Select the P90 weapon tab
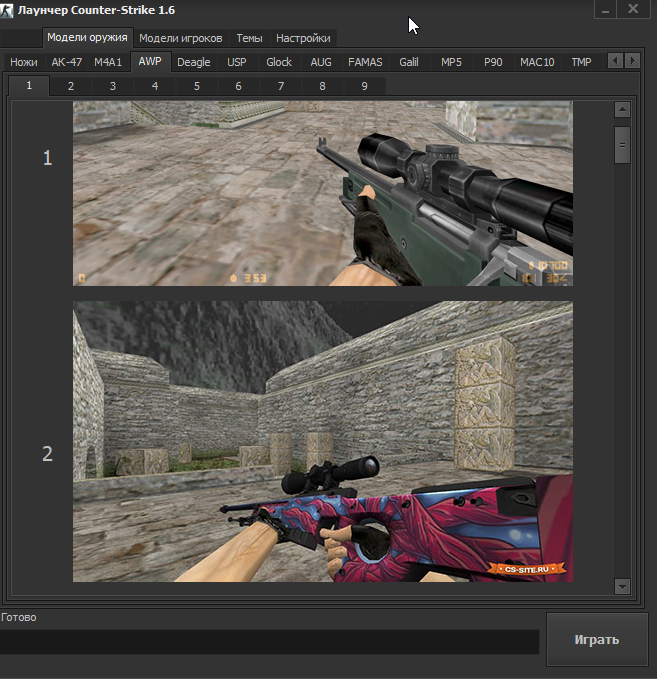This screenshot has width=657, height=679. point(493,62)
